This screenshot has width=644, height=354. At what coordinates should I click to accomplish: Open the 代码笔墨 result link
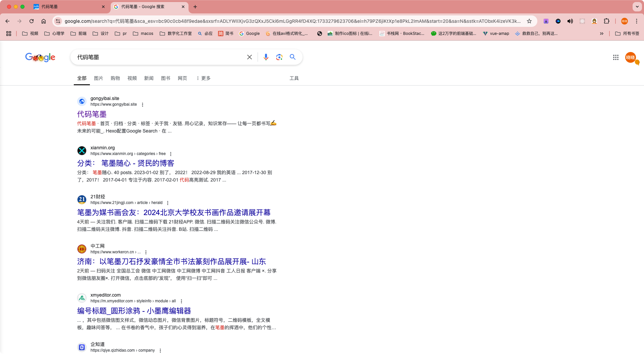click(92, 114)
